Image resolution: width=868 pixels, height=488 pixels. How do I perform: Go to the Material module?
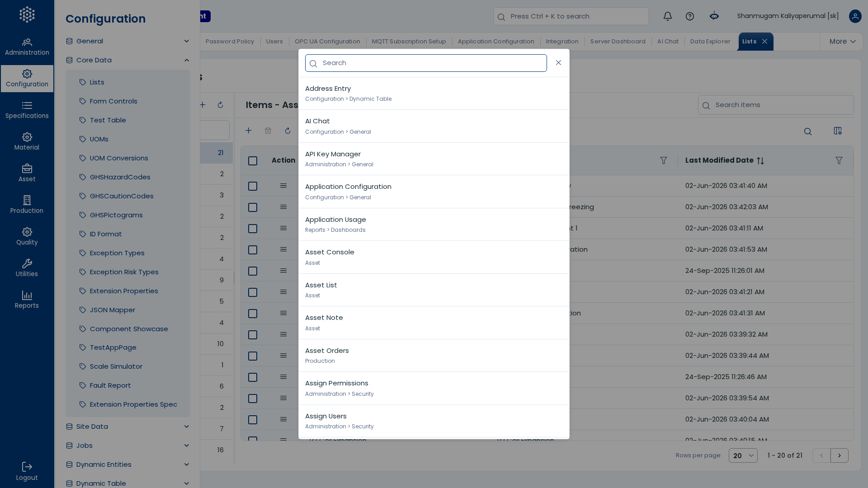tap(27, 142)
